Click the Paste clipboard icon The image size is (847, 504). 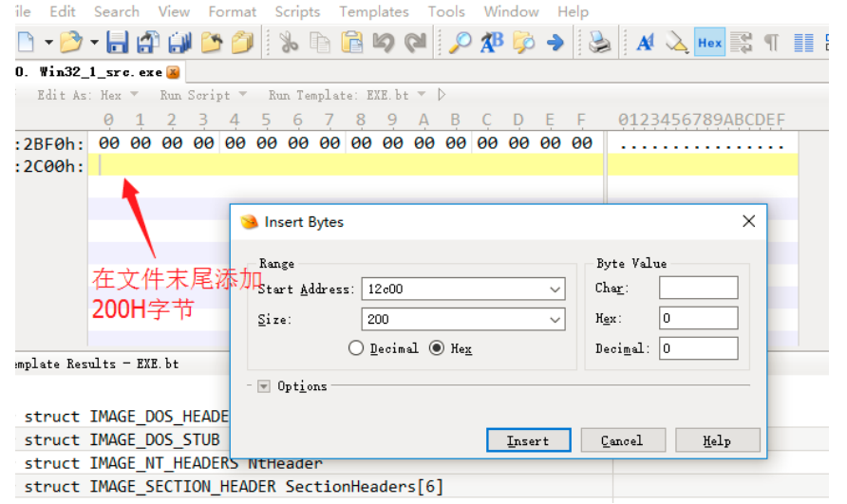coord(351,42)
